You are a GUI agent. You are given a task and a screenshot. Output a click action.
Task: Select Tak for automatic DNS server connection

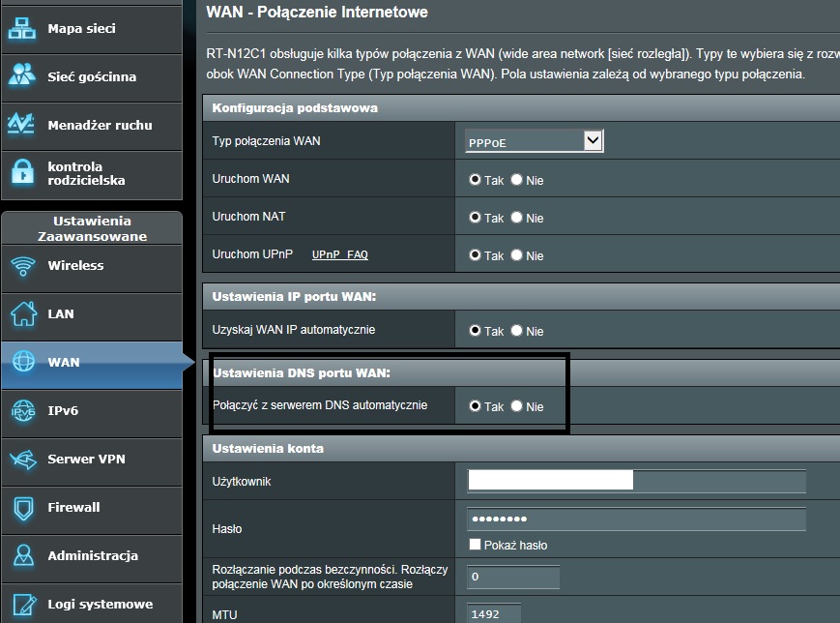pyautogui.click(x=475, y=406)
